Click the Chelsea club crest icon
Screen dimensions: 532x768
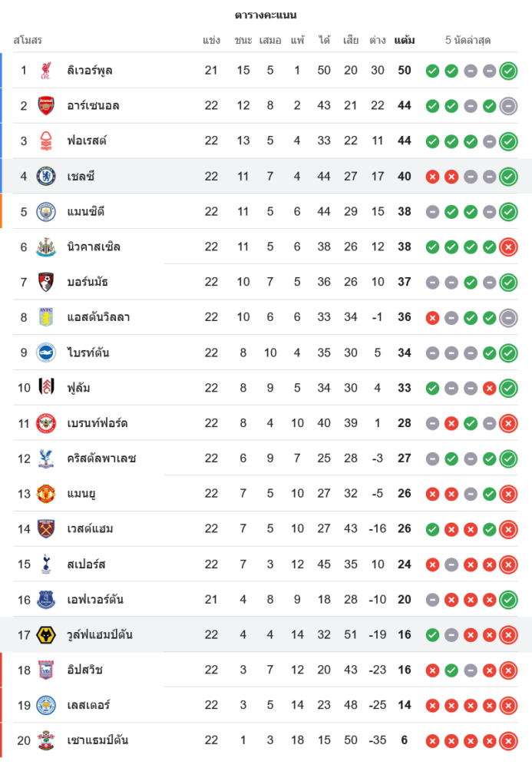click(46, 177)
